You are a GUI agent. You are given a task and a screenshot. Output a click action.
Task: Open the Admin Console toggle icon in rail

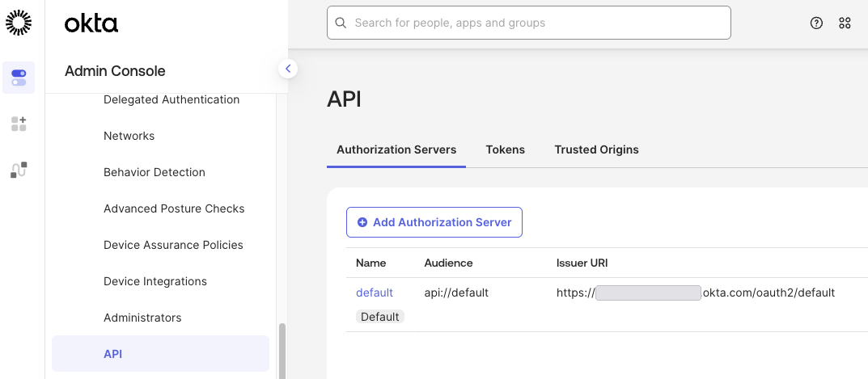(x=19, y=78)
